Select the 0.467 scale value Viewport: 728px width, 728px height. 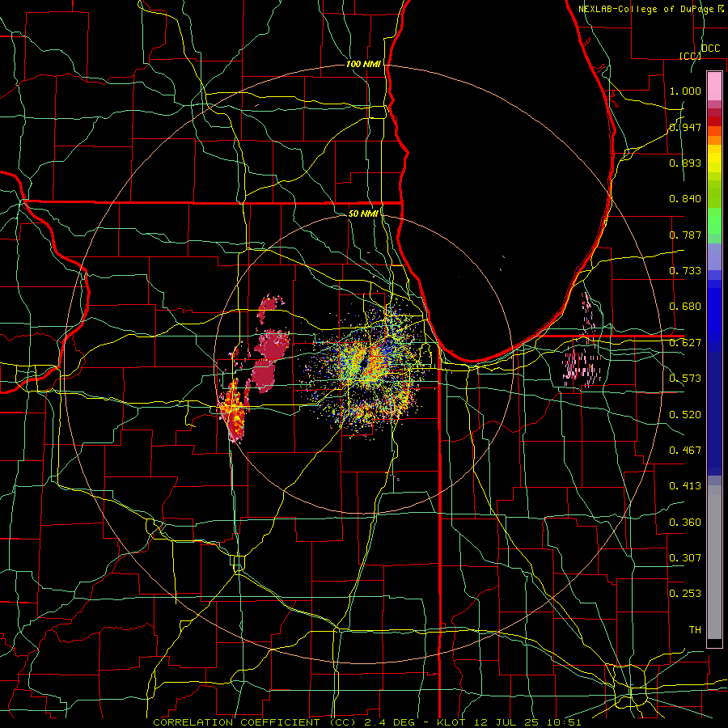click(x=685, y=451)
